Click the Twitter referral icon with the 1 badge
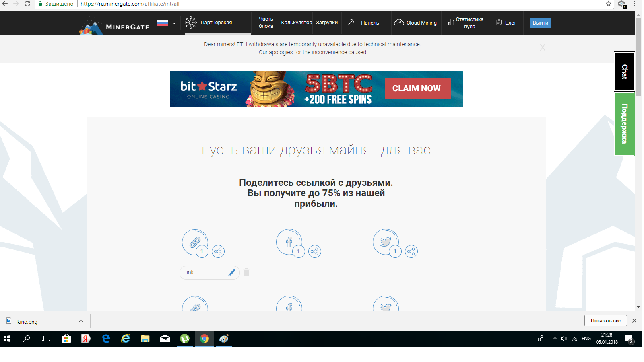Screen dimensions: 644x362 click(x=386, y=242)
